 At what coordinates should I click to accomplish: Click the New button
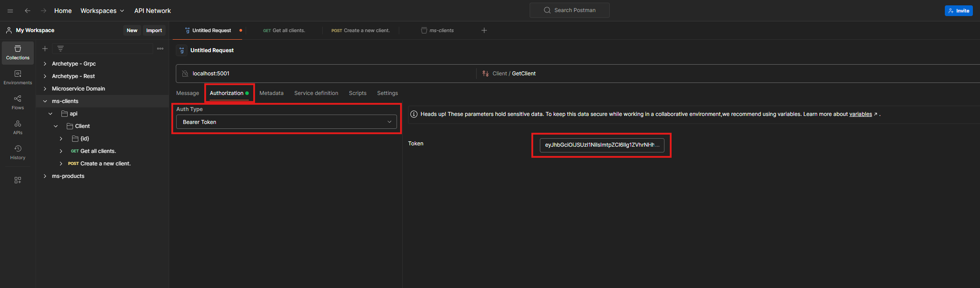pos(132,30)
